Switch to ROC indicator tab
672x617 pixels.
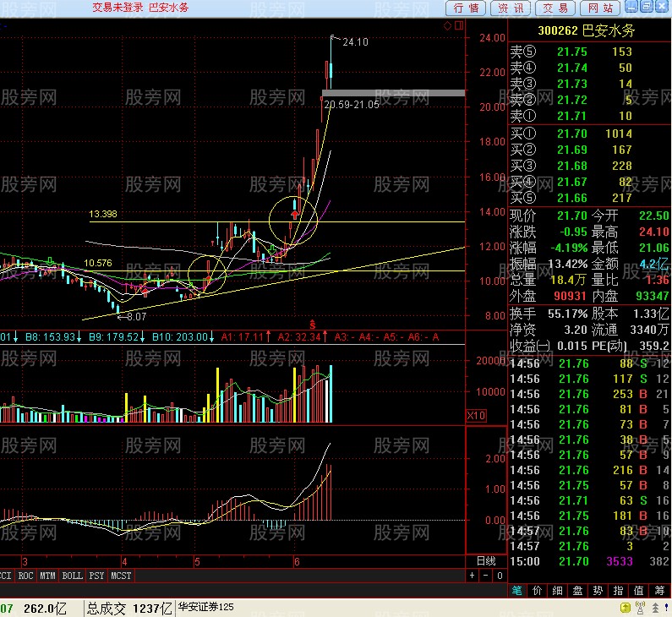coord(25,576)
